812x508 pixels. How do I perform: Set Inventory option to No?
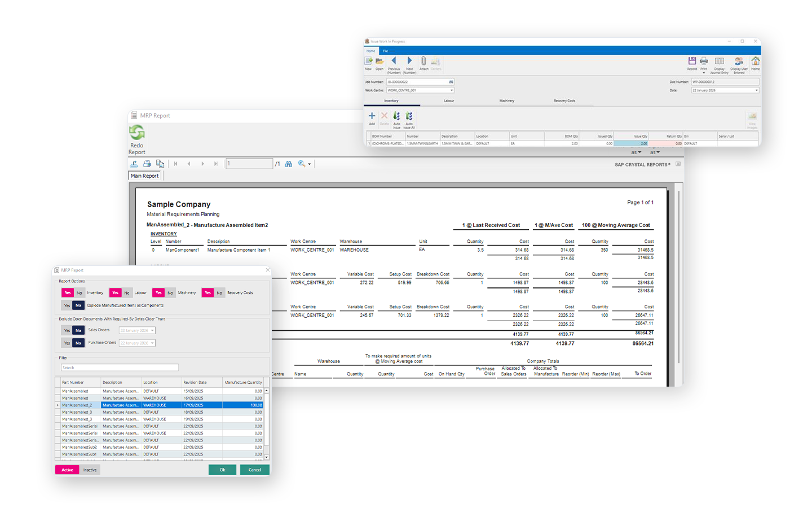click(80, 293)
